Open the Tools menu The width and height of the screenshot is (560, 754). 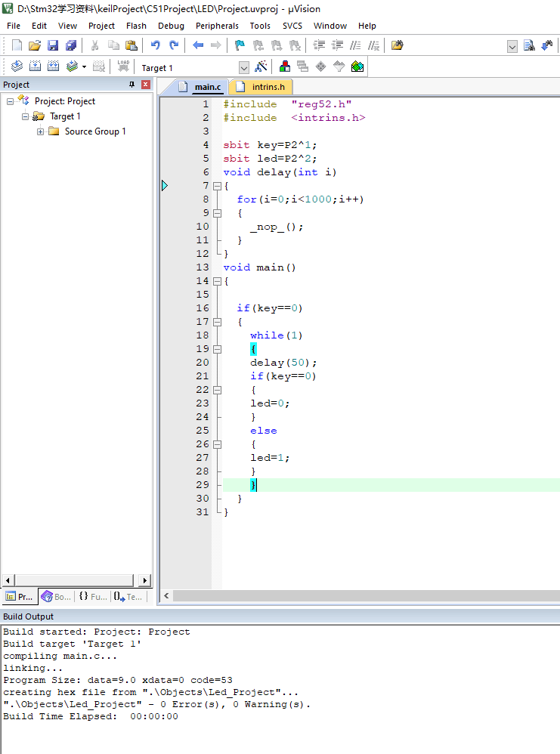260,26
